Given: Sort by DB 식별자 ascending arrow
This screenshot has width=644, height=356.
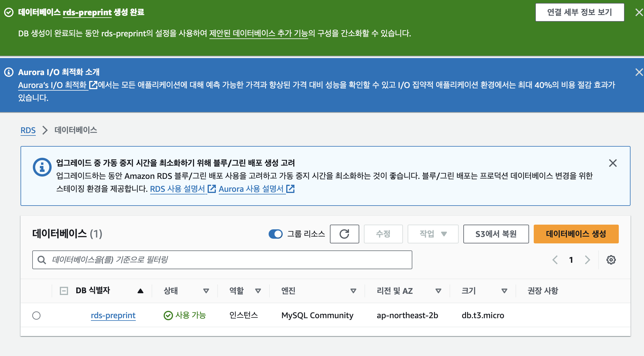Looking at the screenshot, I should (x=140, y=291).
